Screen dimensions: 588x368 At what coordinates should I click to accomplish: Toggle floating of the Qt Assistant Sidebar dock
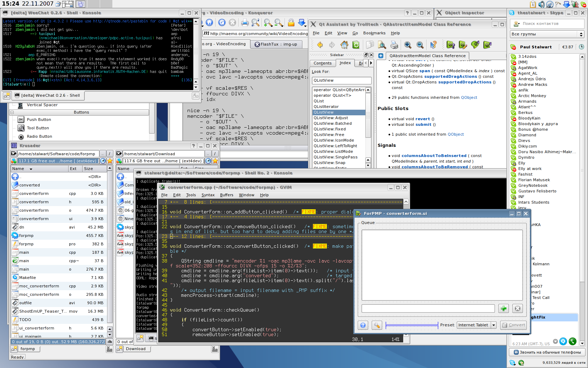pos(366,55)
